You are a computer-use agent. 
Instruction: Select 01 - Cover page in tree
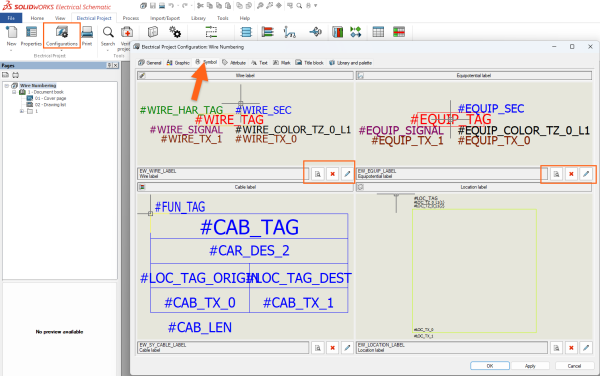51,98
